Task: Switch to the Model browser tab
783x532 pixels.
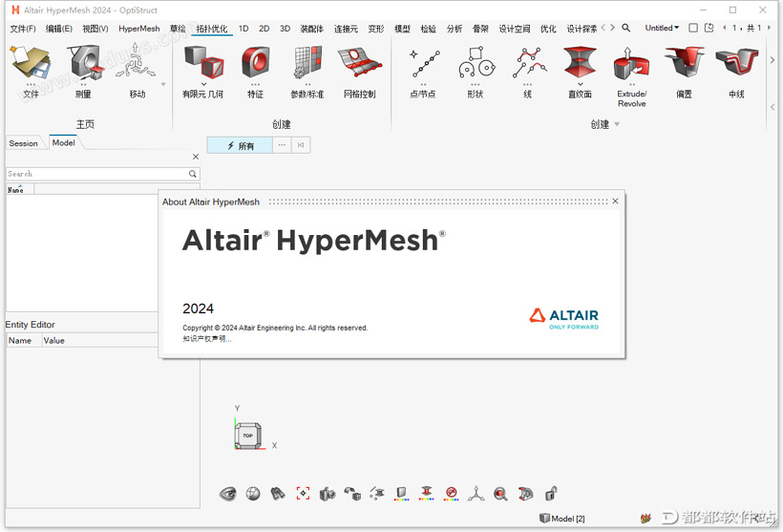Action: pyautogui.click(x=63, y=143)
